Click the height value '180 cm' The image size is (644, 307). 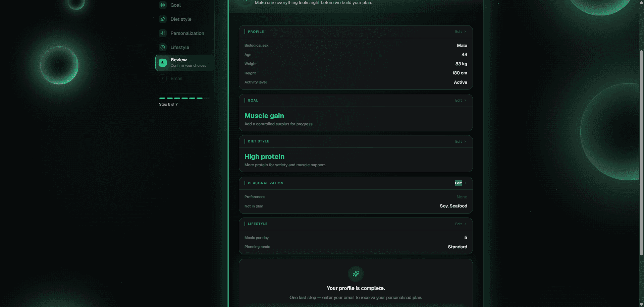460,73
